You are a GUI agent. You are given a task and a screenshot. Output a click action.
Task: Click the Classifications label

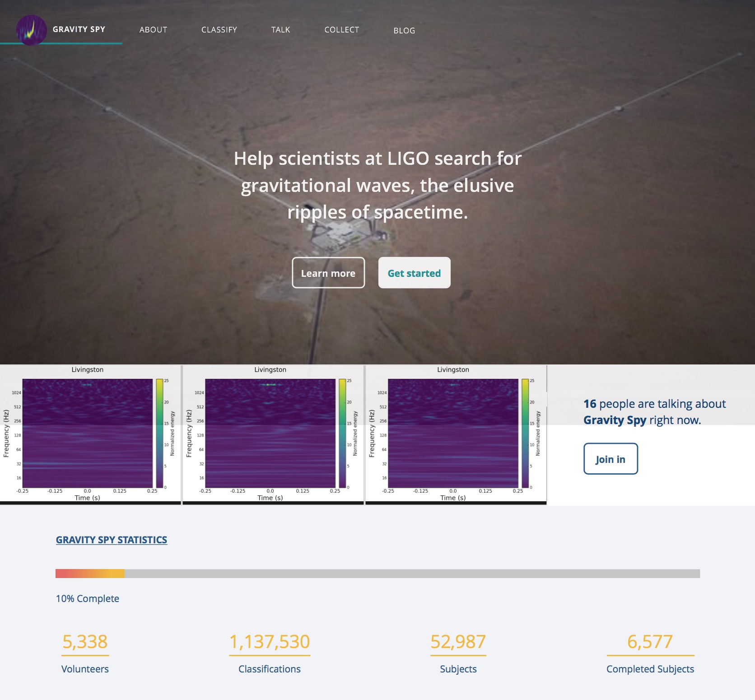click(270, 669)
